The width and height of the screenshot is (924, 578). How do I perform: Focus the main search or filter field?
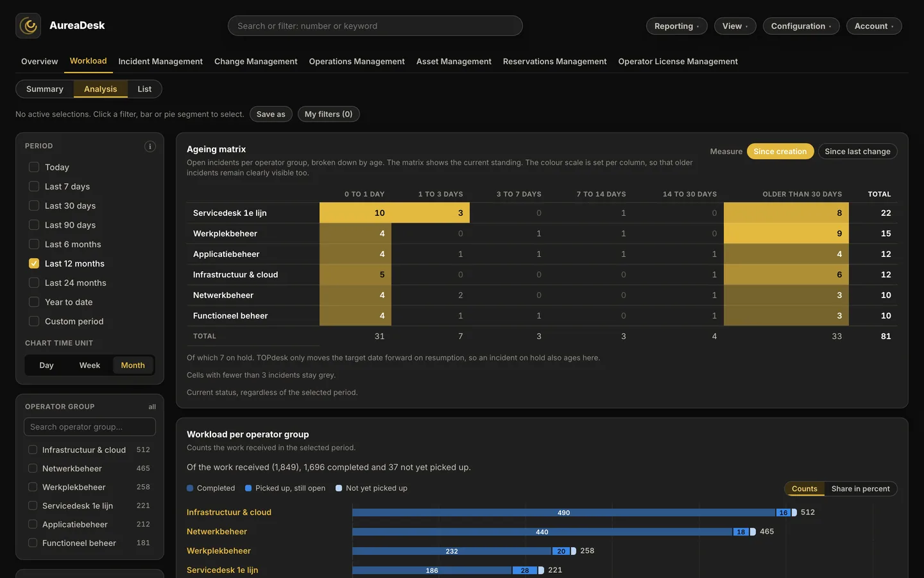(375, 26)
